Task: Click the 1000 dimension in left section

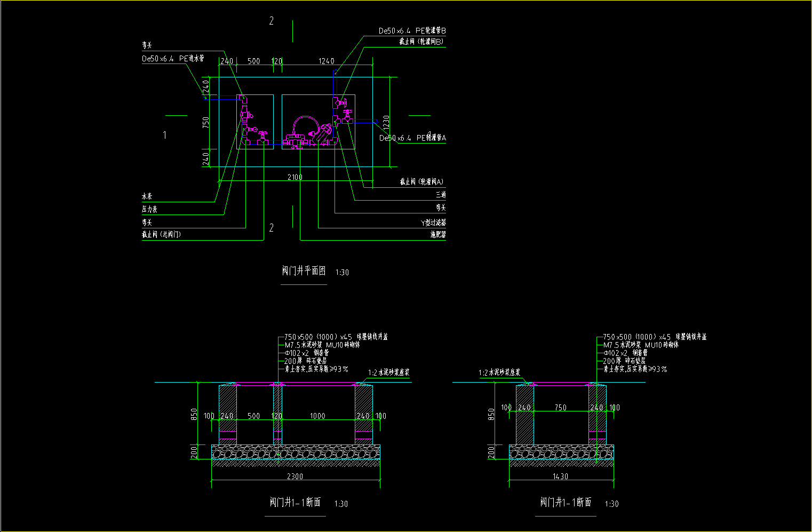Action: 317,416
